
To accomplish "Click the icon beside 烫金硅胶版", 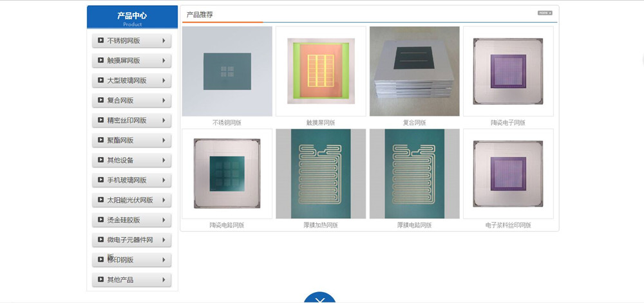I will coord(100,220).
